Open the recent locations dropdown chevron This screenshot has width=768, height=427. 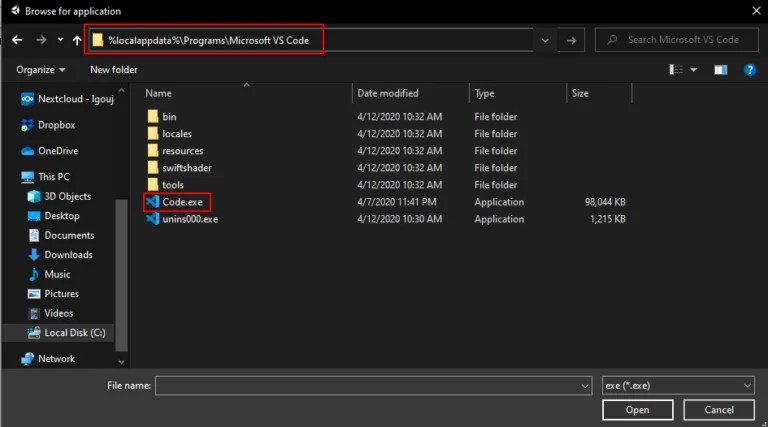(x=60, y=40)
